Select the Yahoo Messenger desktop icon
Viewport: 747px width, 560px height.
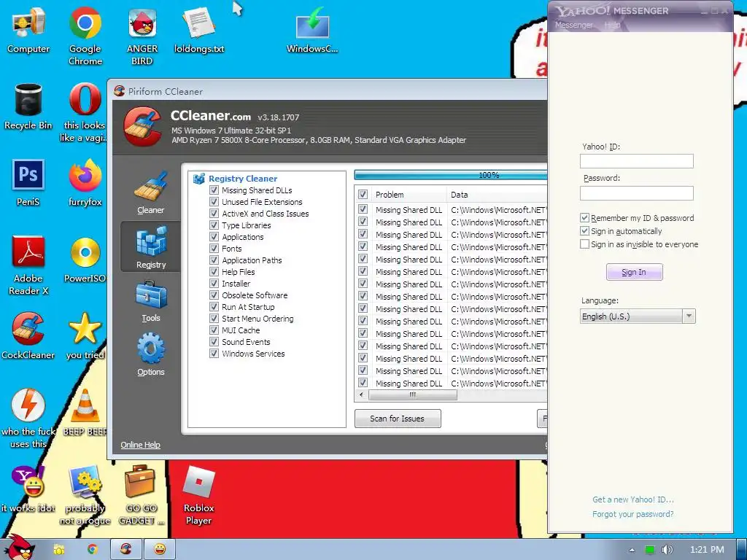(28, 489)
